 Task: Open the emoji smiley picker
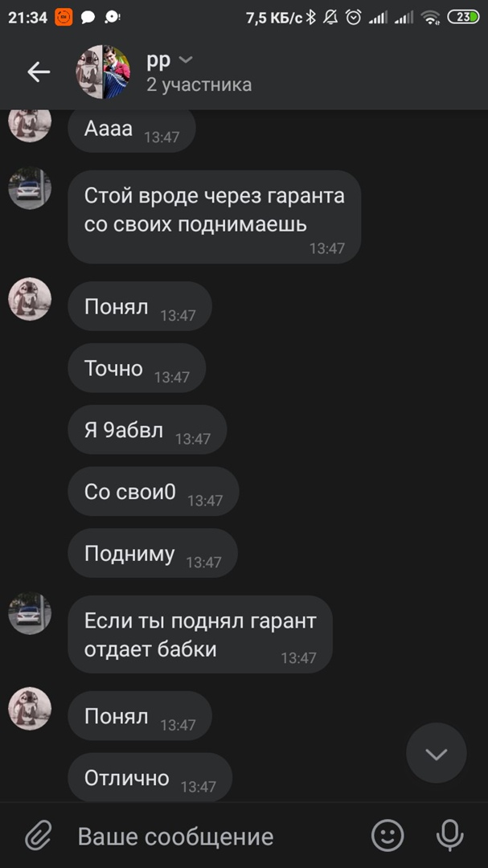[388, 835]
